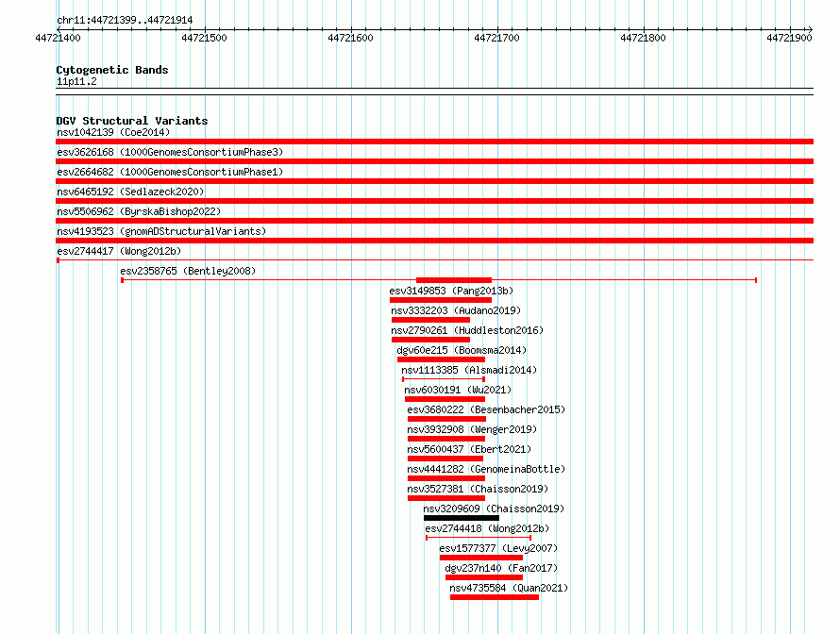Select esv3680222 (Besenbacher2015) label
This screenshot has height=634, width=840.
[x=486, y=409]
